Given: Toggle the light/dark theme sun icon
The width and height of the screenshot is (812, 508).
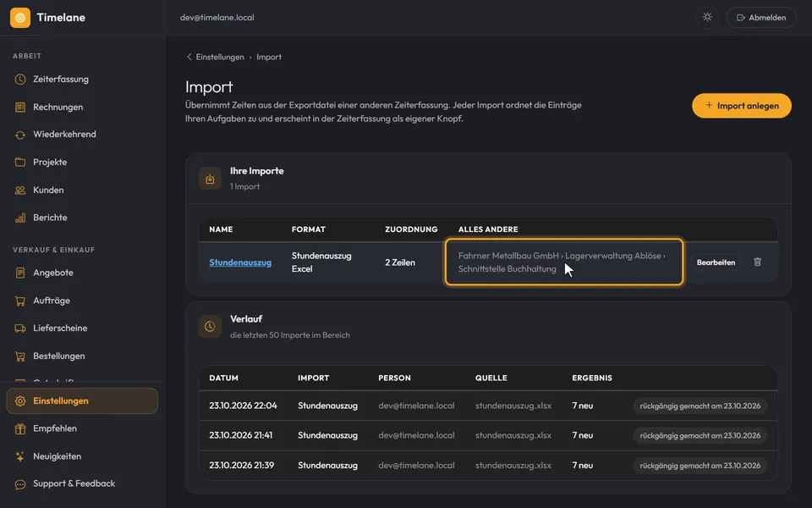Looking at the screenshot, I should 707,17.
